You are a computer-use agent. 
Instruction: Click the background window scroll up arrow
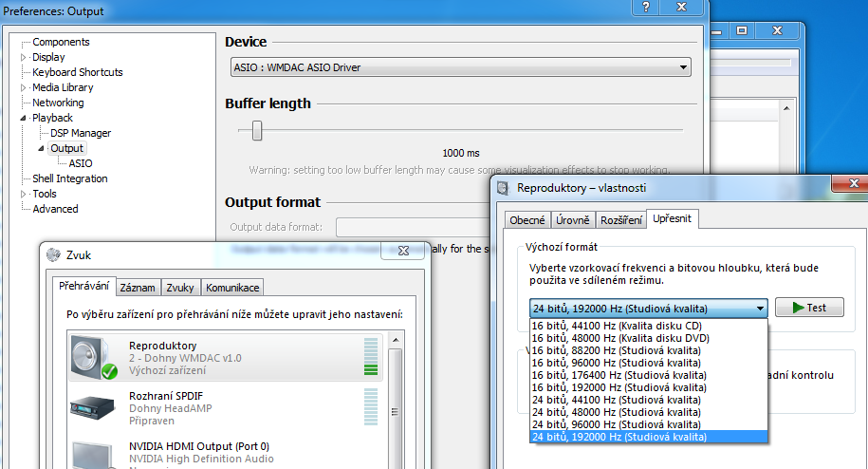[x=786, y=108]
